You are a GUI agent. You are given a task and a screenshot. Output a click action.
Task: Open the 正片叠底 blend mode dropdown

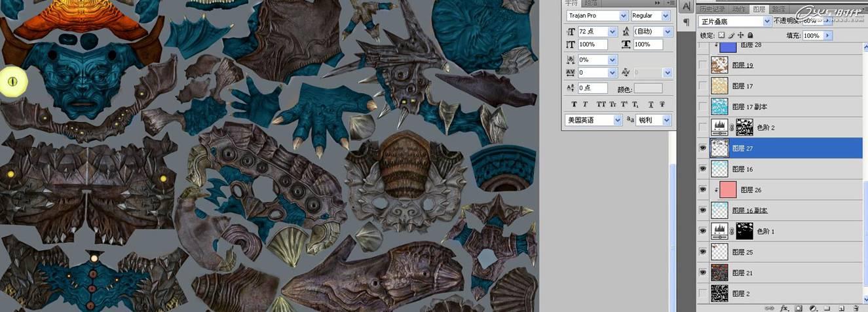[767, 21]
